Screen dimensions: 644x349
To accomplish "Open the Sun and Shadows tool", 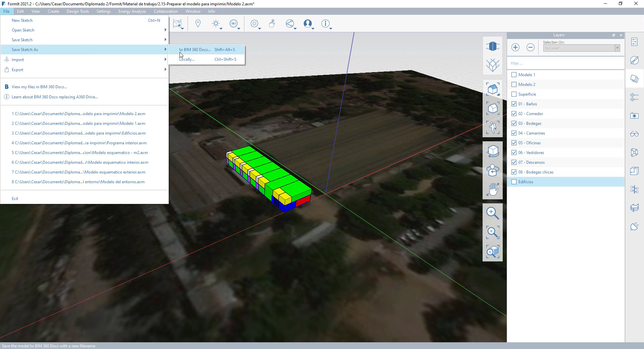I will tap(216, 23).
